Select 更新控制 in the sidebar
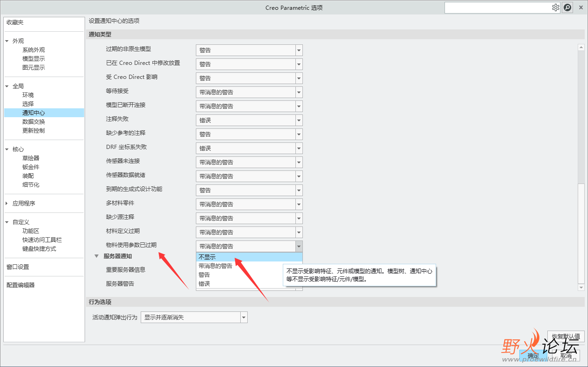The height and width of the screenshot is (367, 588). pyautogui.click(x=34, y=131)
